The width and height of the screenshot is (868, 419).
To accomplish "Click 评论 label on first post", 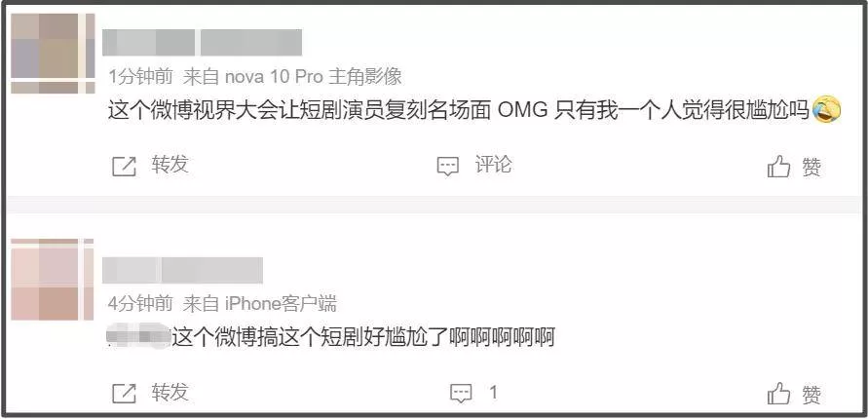I will pyautogui.click(x=493, y=165).
